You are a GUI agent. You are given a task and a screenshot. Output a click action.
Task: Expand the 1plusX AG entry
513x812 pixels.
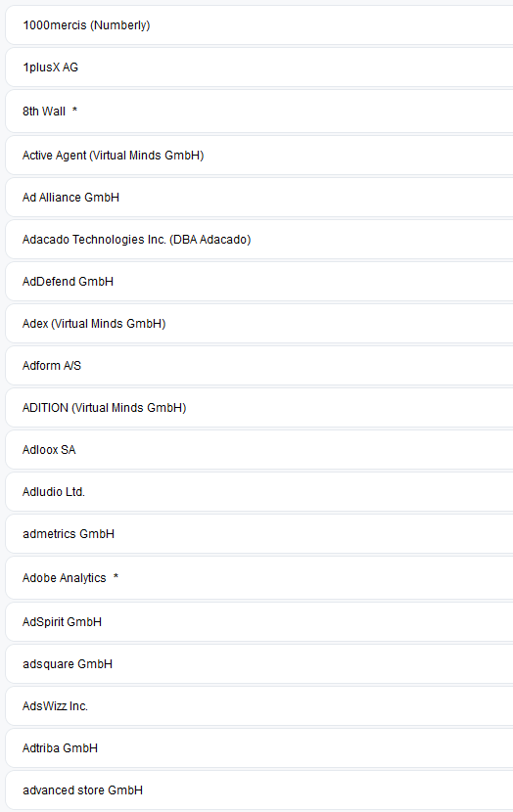pos(259,68)
